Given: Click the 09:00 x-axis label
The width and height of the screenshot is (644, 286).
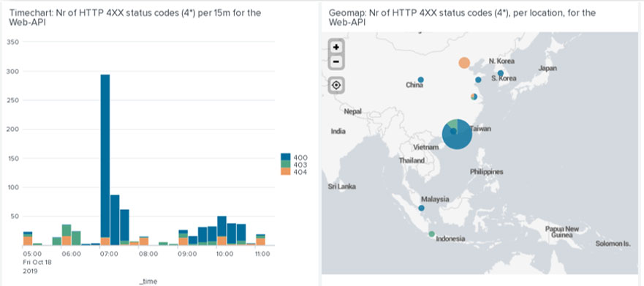Looking at the screenshot, I should [187, 254].
